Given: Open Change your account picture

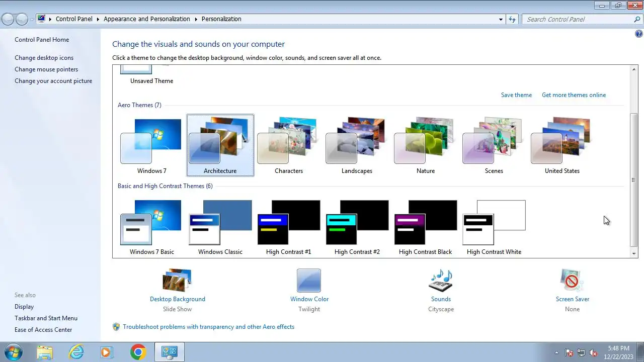Looking at the screenshot, I should [53, 81].
